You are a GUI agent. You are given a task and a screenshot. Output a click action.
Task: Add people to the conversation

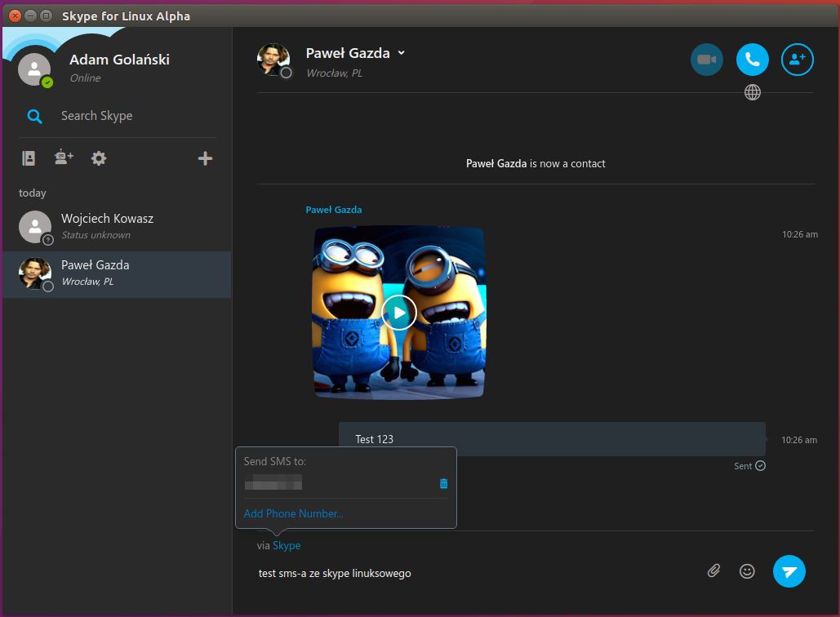tap(797, 60)
